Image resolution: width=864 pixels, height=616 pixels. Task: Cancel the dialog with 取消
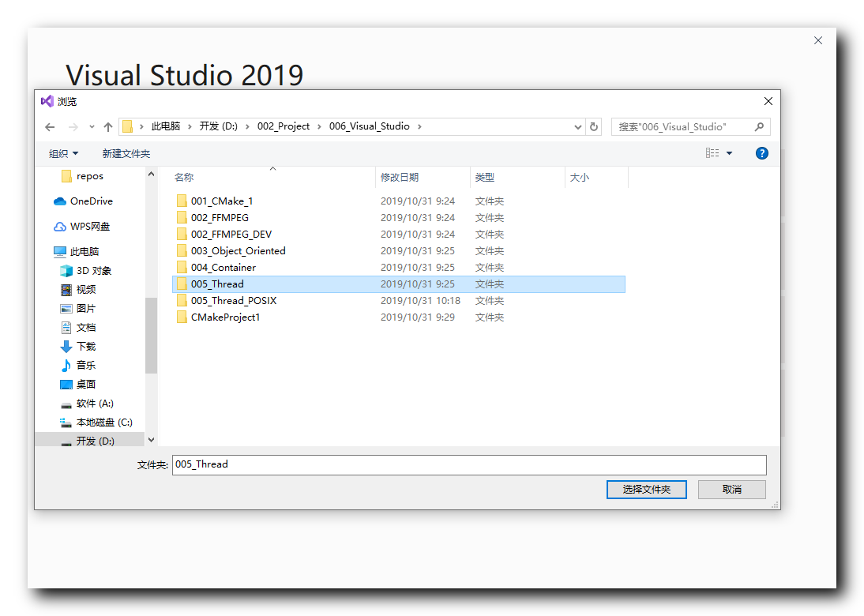click(732, 490)
